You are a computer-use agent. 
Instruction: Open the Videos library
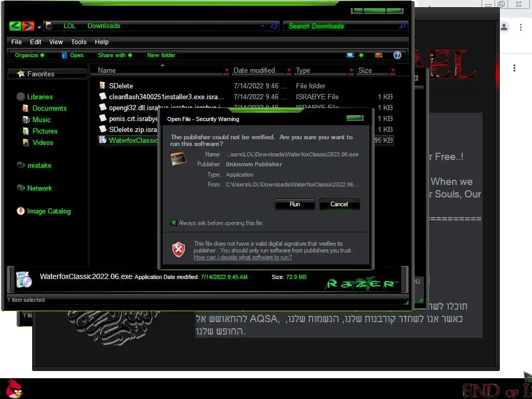pos(38,142)
